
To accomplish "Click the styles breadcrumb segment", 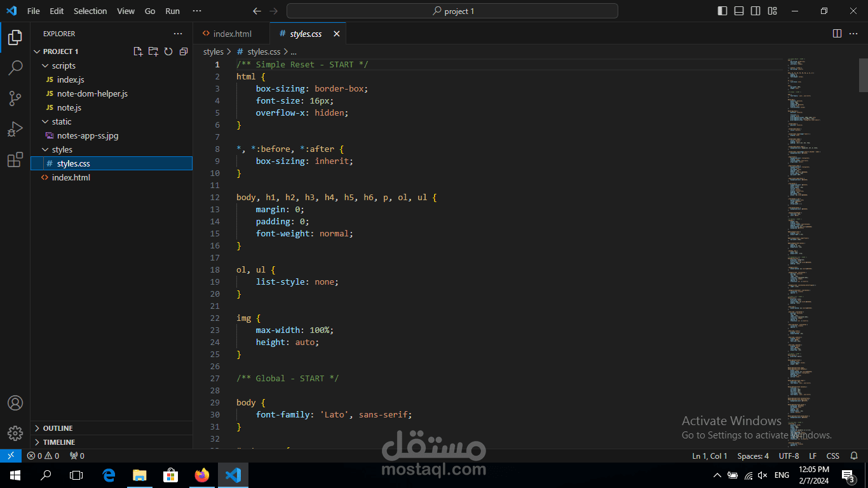I will pos(214,51).
